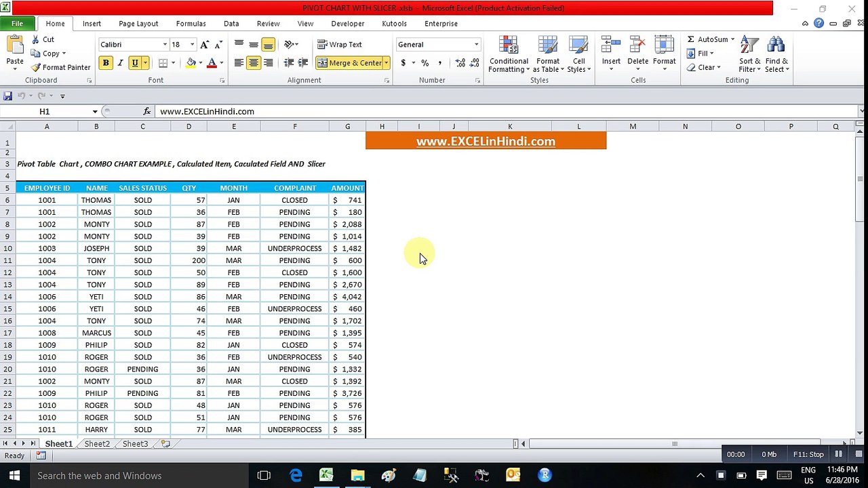Image resolution: width=868 pixels, height=488 pixels.
Task: Switch to the Formulas tab
Action: tap(191, 23)
